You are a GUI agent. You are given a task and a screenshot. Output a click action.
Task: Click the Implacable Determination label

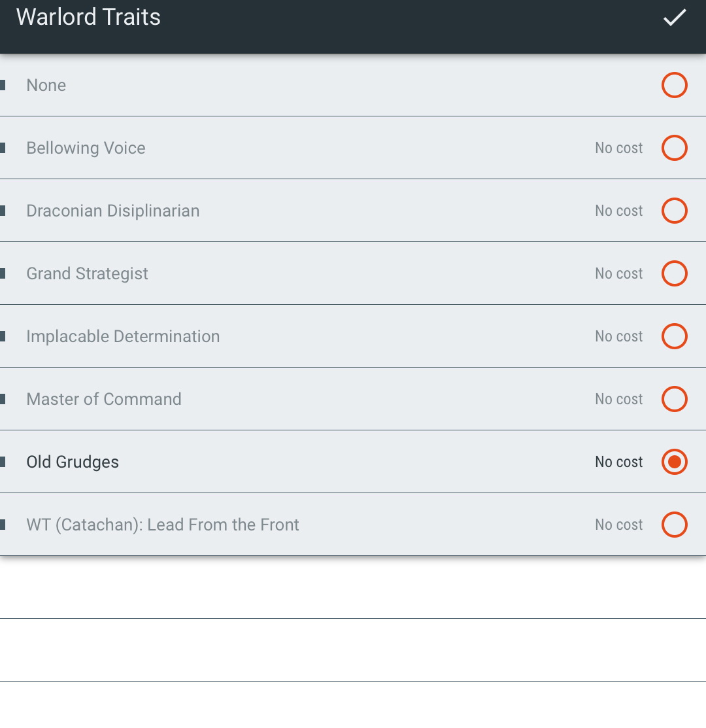click(123, 337)
